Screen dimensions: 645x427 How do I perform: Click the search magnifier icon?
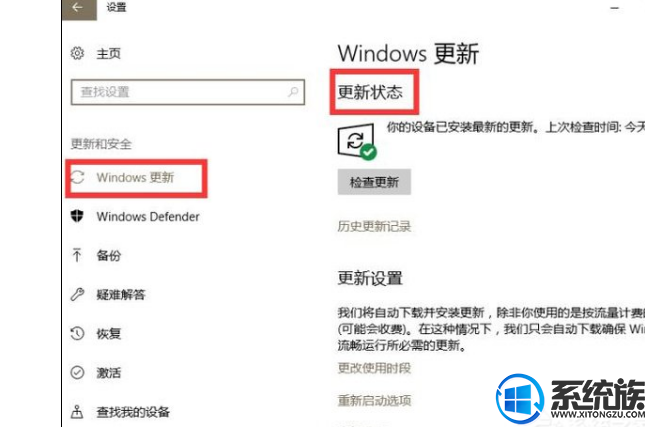point(293,91)
